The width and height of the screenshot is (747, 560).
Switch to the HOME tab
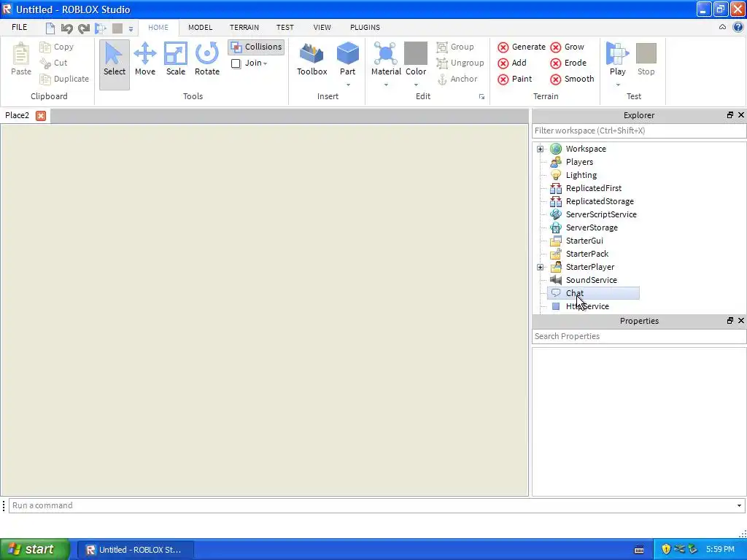158,27
